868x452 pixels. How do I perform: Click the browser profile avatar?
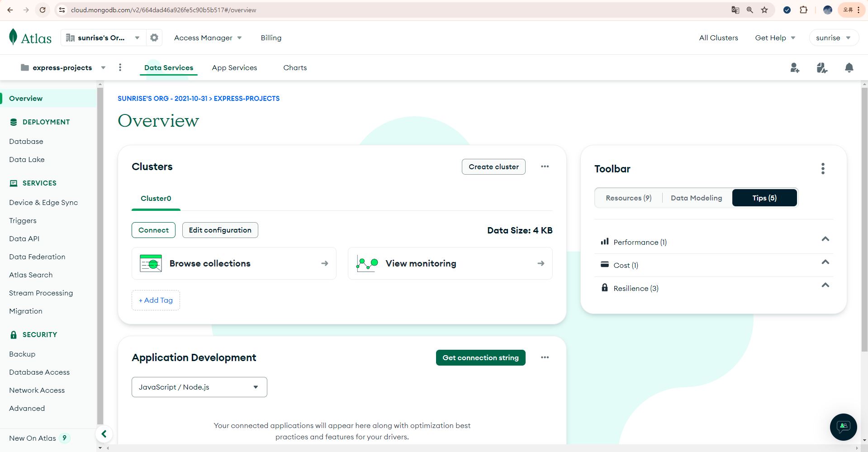click(828, 10)
